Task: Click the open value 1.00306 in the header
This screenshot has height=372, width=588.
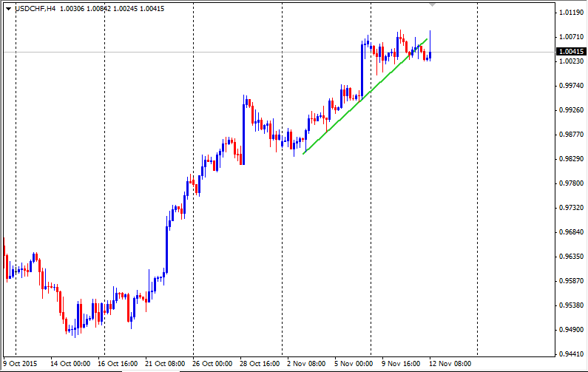Action: tap(72, 9)
